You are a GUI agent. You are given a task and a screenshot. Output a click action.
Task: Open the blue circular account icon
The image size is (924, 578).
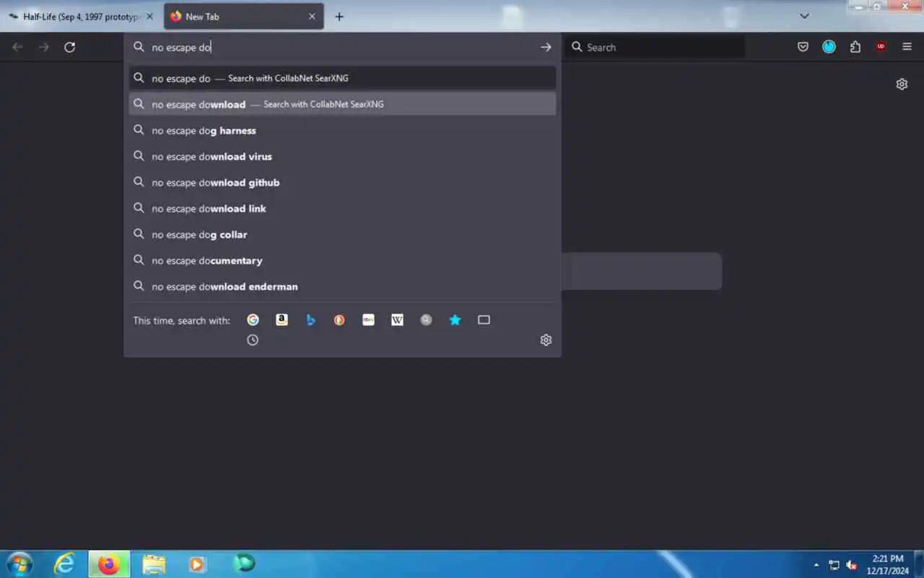tap(829, 47)
